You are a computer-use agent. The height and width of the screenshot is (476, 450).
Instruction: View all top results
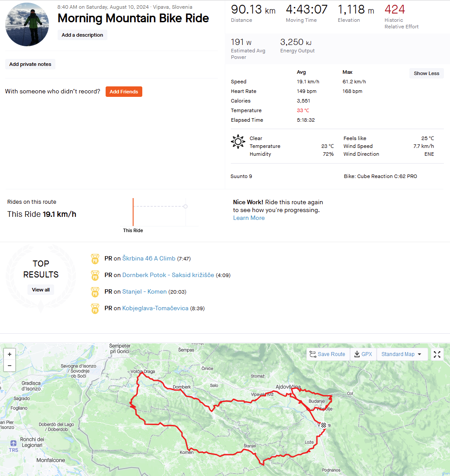tap(41, 290)
